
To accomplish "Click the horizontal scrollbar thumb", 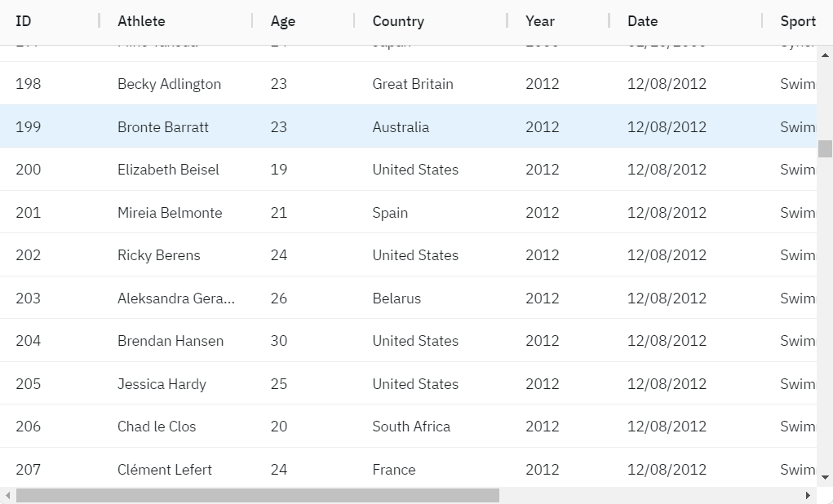I will click(x=257, y=496).
